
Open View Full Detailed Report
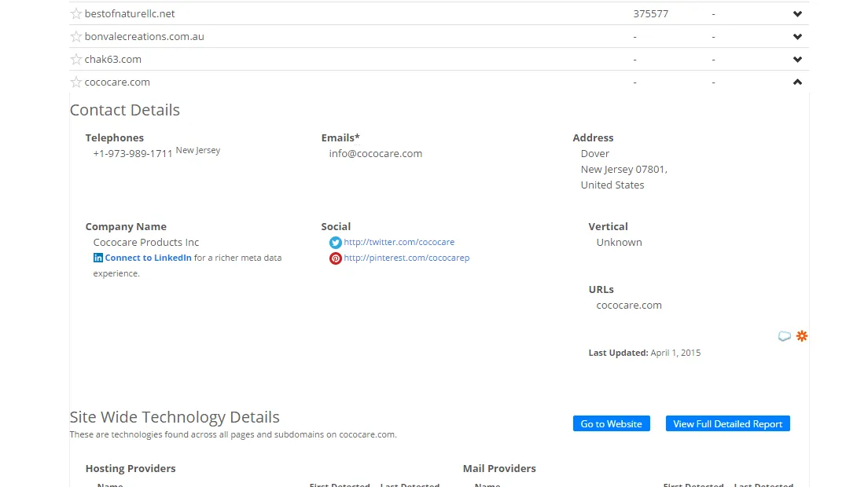pos(727,424)
